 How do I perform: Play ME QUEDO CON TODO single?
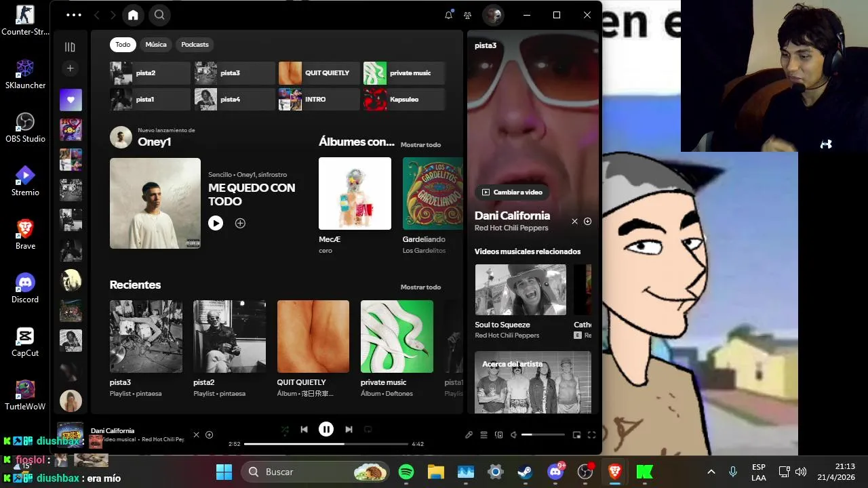tap(216, 223)
